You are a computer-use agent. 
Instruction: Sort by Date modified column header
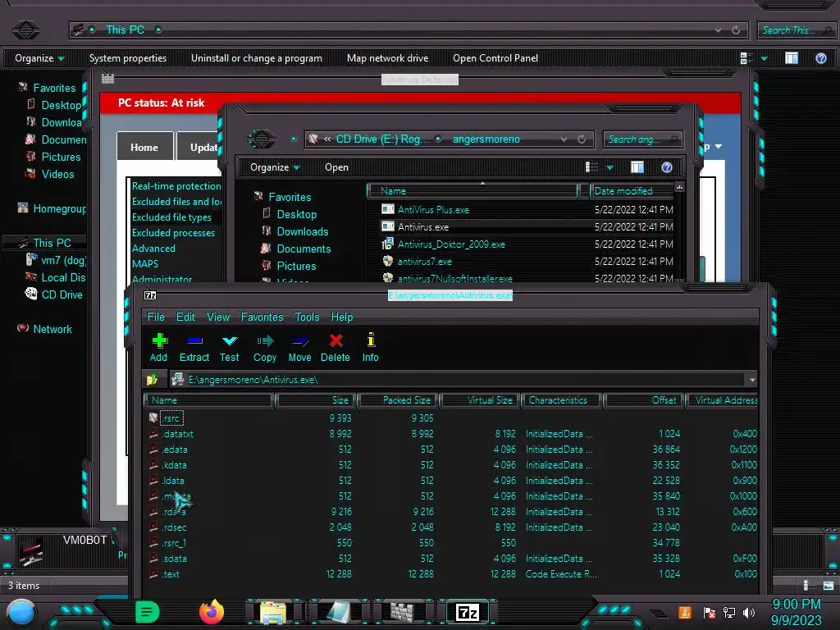(x=632, y=190)
